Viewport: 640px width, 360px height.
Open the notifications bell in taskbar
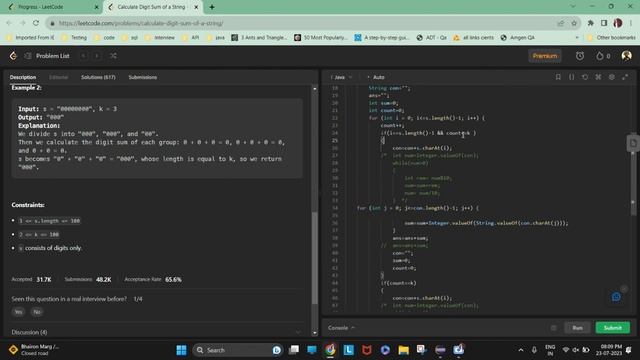coord(629,350)
